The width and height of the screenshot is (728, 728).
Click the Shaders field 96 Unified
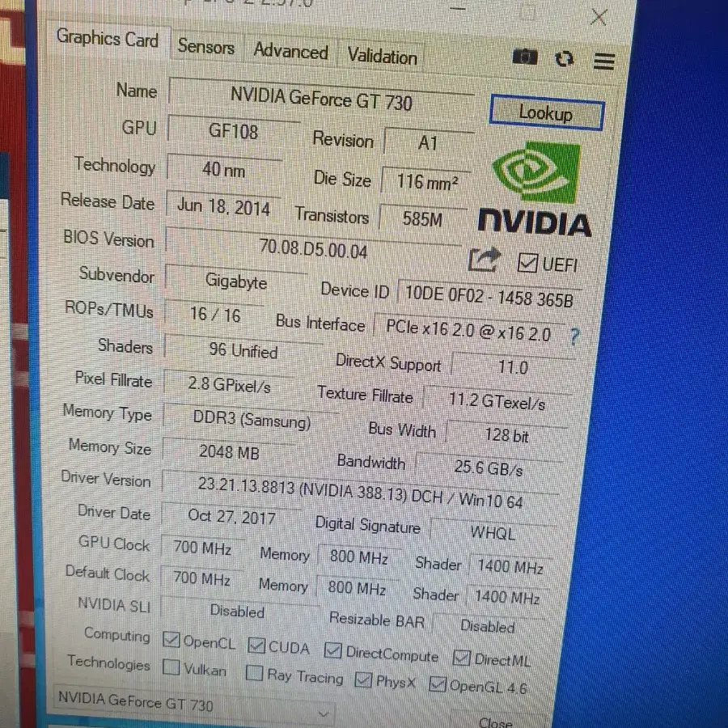(x=243, y=350)
